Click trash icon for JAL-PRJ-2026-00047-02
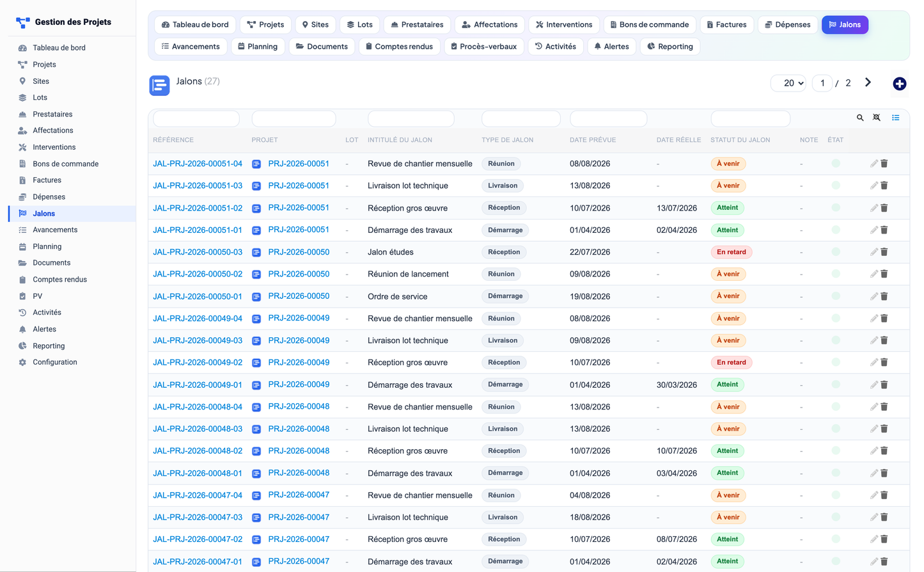 [884, 539]
